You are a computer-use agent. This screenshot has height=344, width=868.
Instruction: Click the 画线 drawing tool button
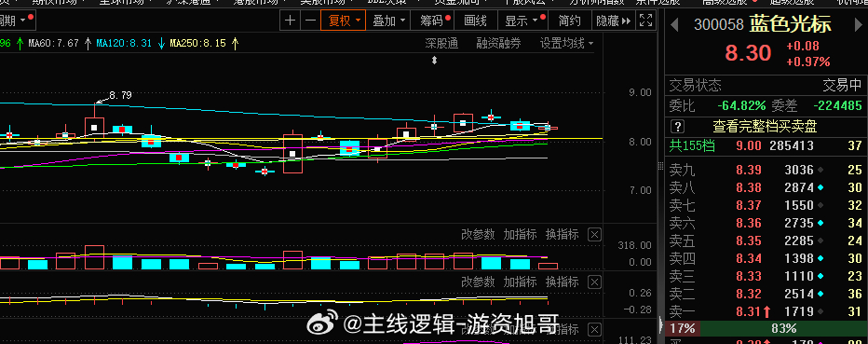click(475, 21)
